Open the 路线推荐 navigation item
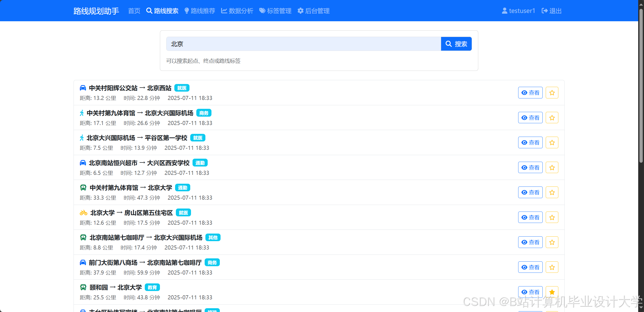Image resolution: width=644 pixels, height=312 pixels. tap(200, 11)
